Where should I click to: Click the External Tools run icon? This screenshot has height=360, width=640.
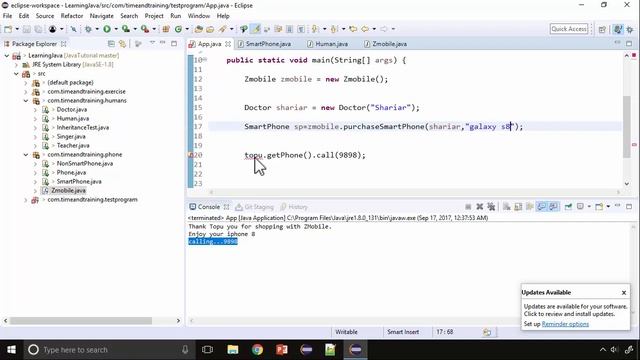pos(145,29)
